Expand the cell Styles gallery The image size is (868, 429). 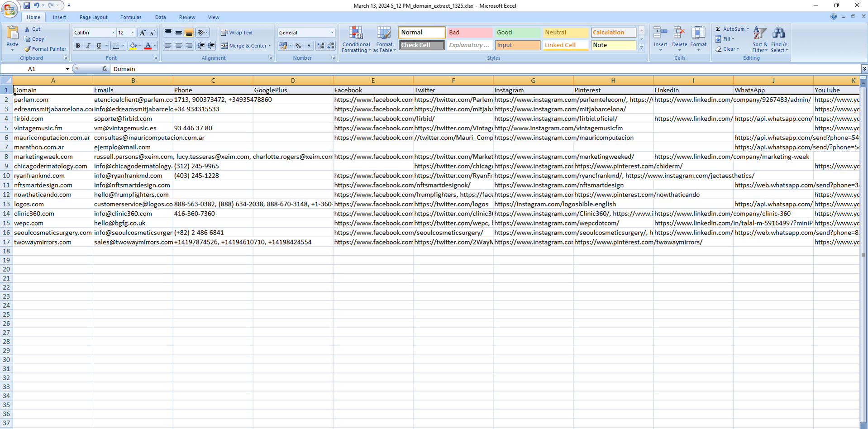click(x=641, y=48)
